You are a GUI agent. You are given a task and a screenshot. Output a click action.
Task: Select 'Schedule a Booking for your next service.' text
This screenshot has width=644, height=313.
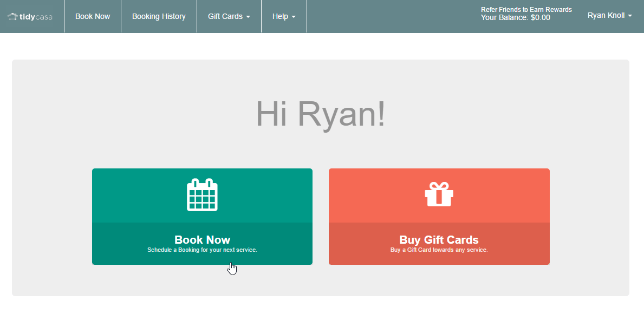tap(203, 250)
